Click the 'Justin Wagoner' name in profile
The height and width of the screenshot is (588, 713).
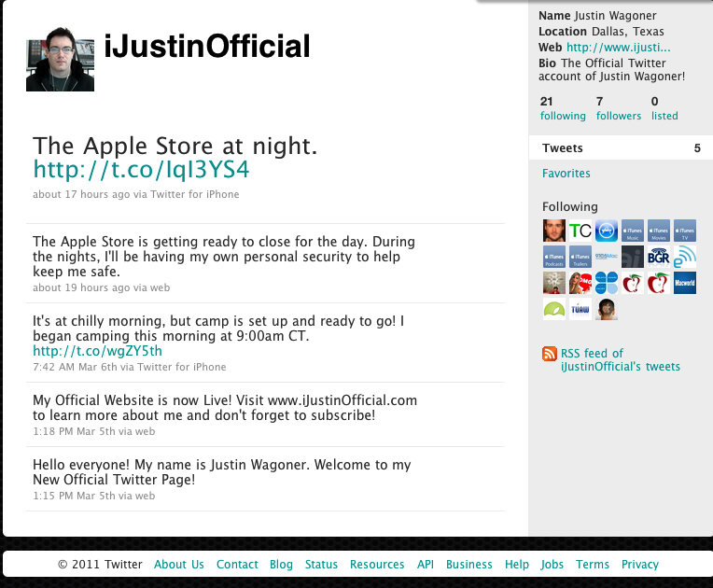pos(615,16)
